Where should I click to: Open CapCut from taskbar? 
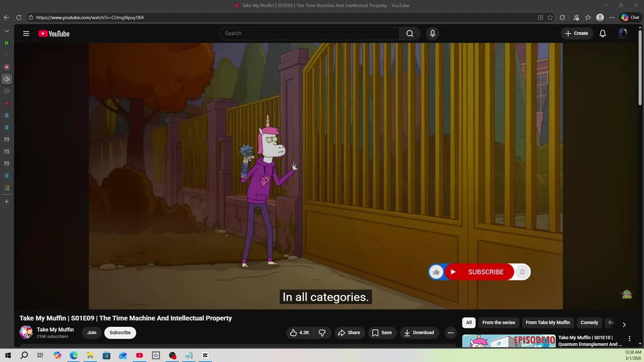(205, 355)
